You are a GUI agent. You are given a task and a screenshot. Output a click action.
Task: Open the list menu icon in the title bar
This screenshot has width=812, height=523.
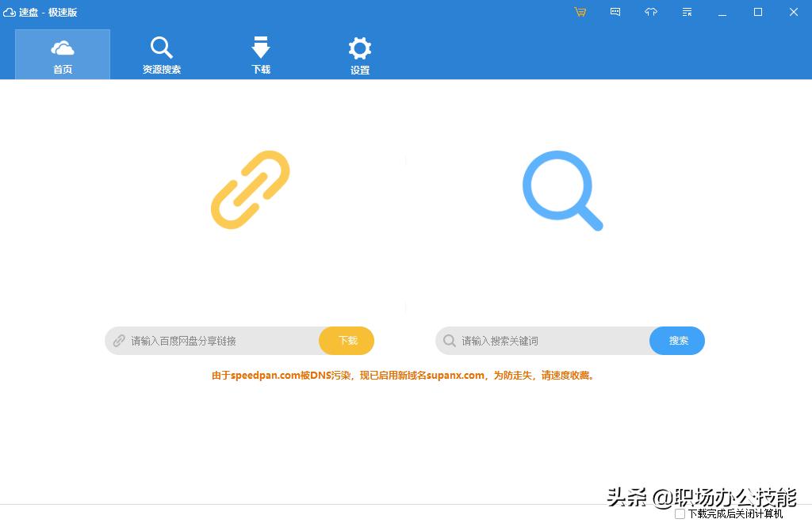[x=685, y=12]
